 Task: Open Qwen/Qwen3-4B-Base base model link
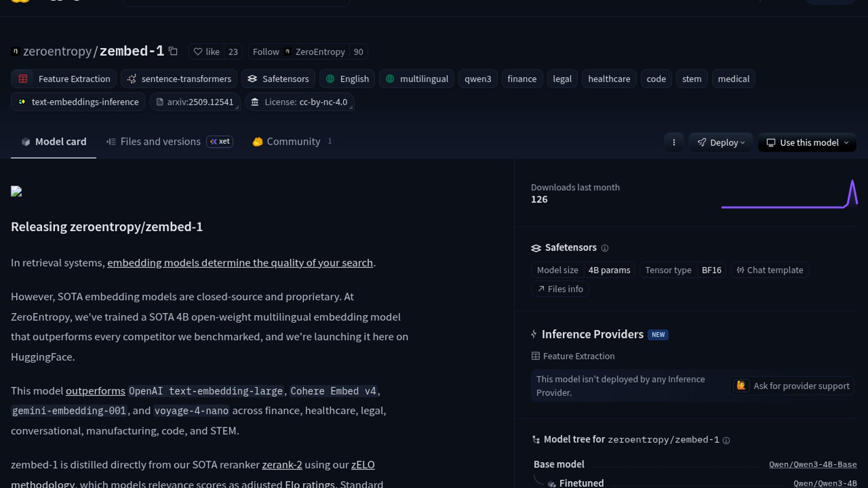click(x=812, y=465)
